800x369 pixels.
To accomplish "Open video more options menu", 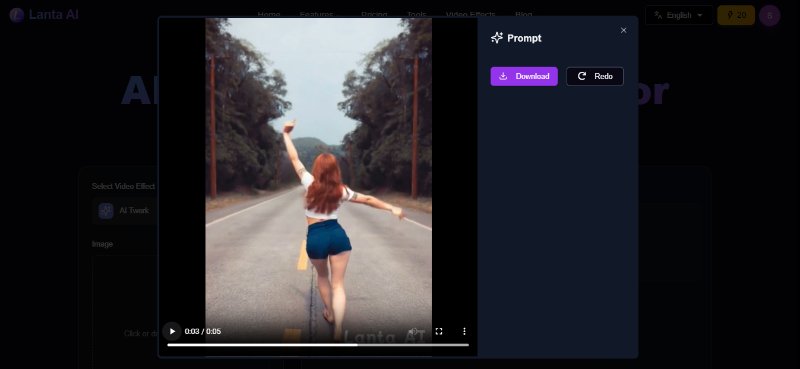I will [x=464, y=331].
